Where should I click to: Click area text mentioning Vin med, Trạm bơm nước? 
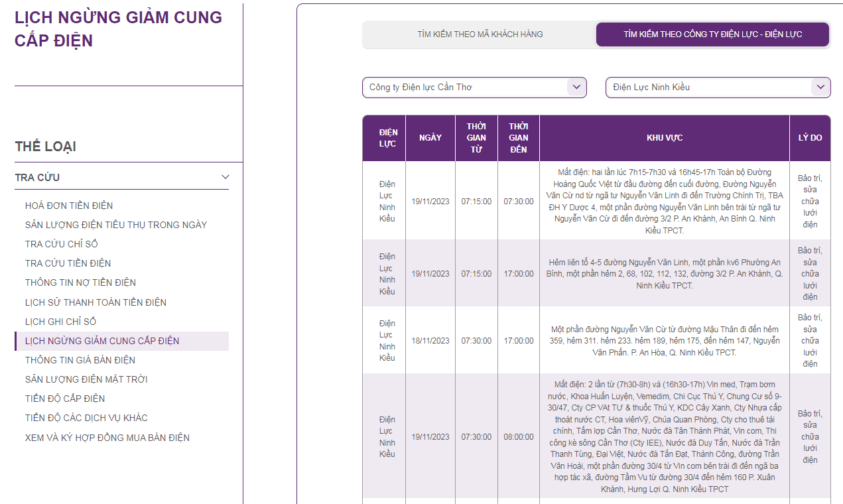[665, 437]
